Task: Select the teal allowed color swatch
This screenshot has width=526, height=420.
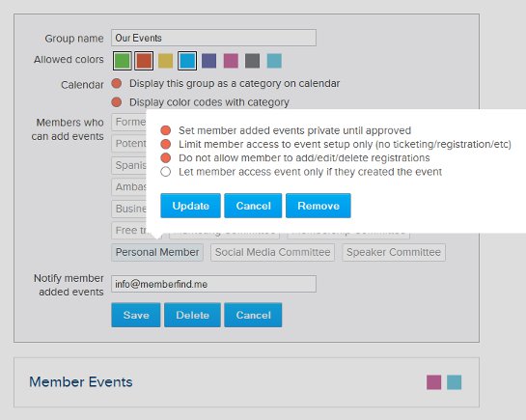Action: (274, 61)
